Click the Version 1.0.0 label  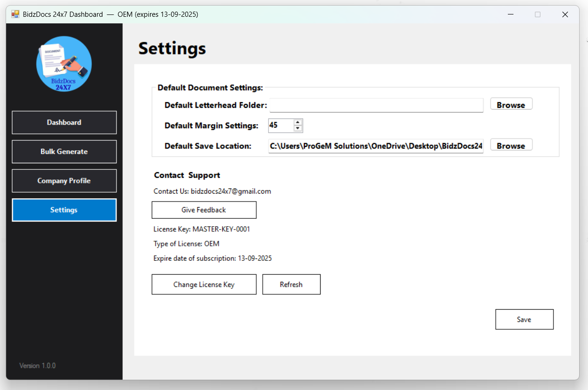pyautogui.click(x=37, y=365)
